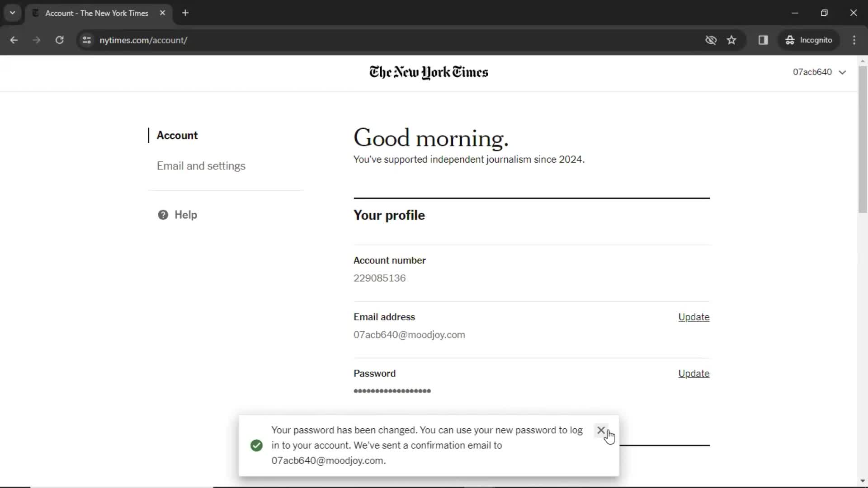Click the forward navigation arrow icon
This screenshot has height=488, width=868.
[36, 40]
